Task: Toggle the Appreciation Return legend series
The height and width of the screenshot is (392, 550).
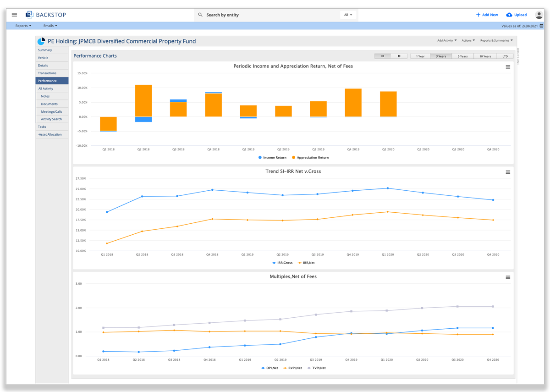Action: [310, 158]
